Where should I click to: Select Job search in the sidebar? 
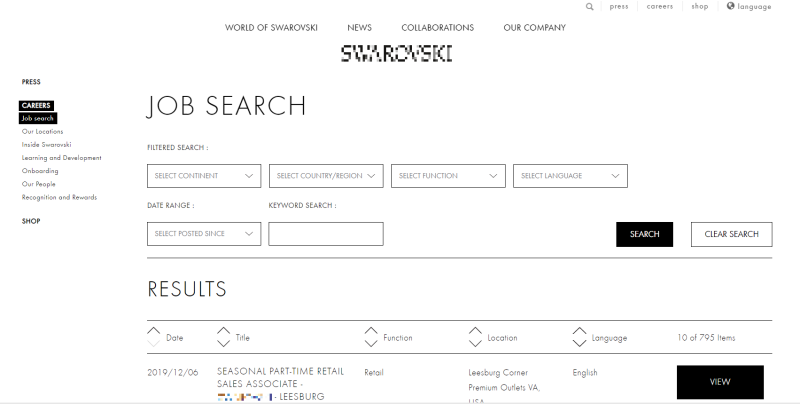click(x=38, y=118)
